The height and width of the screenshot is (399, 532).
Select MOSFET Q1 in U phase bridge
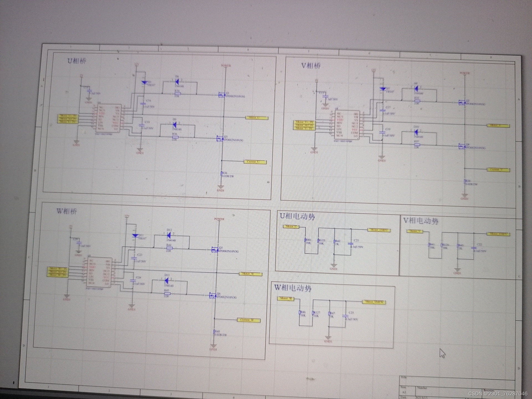(x=222, y=95)
